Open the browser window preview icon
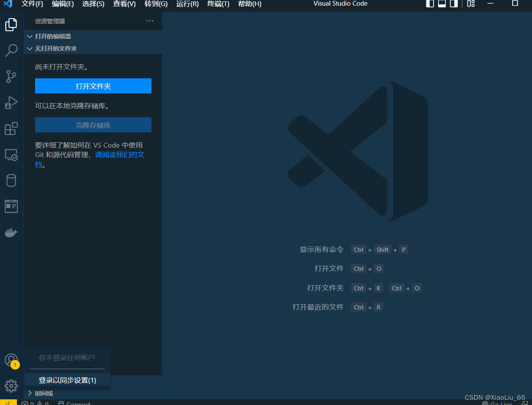Viewport: 532px width, 405px height. pyautogui.click(x=11, y=206)
